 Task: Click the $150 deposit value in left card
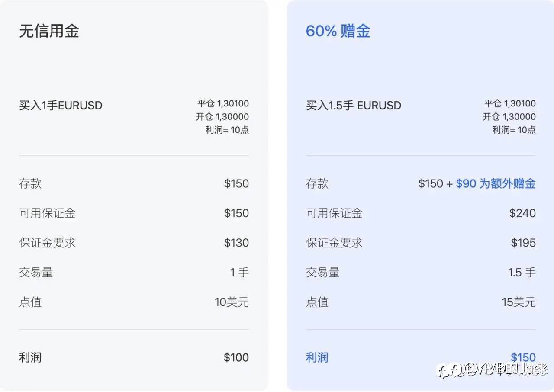pos(236,183)
